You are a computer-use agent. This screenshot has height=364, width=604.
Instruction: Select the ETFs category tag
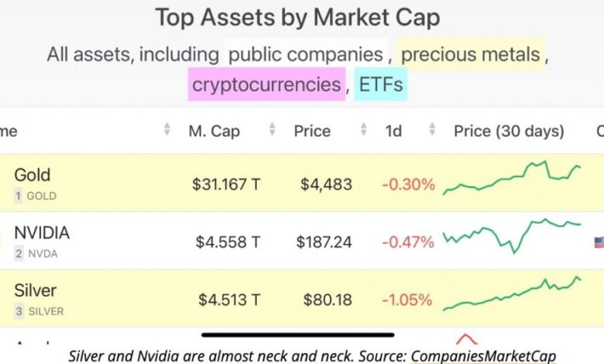coord(381,84)
